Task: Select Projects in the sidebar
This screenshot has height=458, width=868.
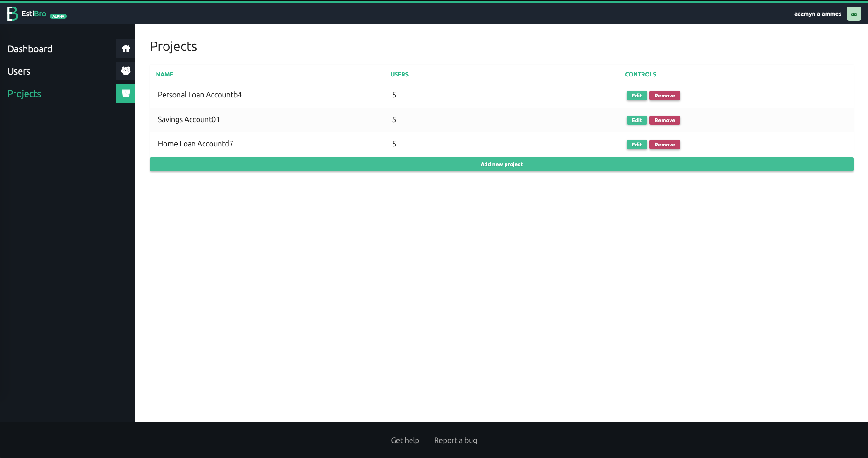Action: [x=24, y=94]
